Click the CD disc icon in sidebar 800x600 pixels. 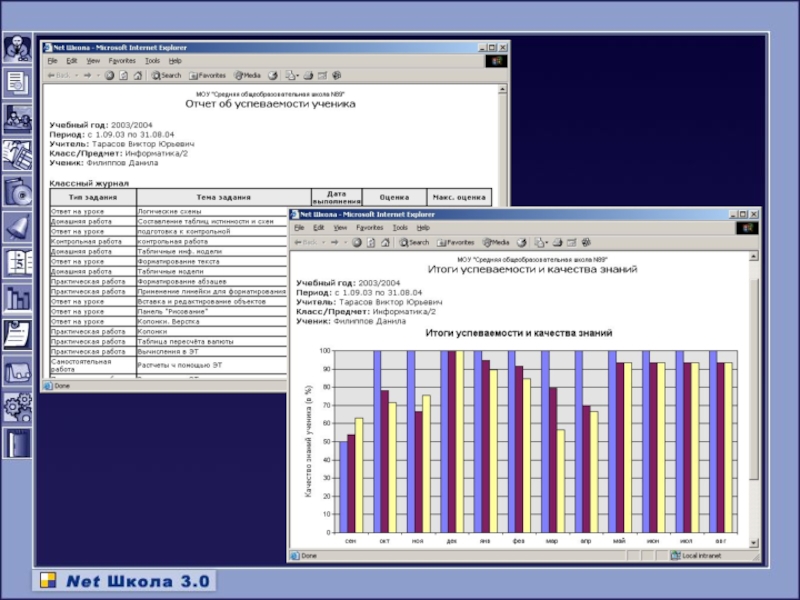pos(17,190)
